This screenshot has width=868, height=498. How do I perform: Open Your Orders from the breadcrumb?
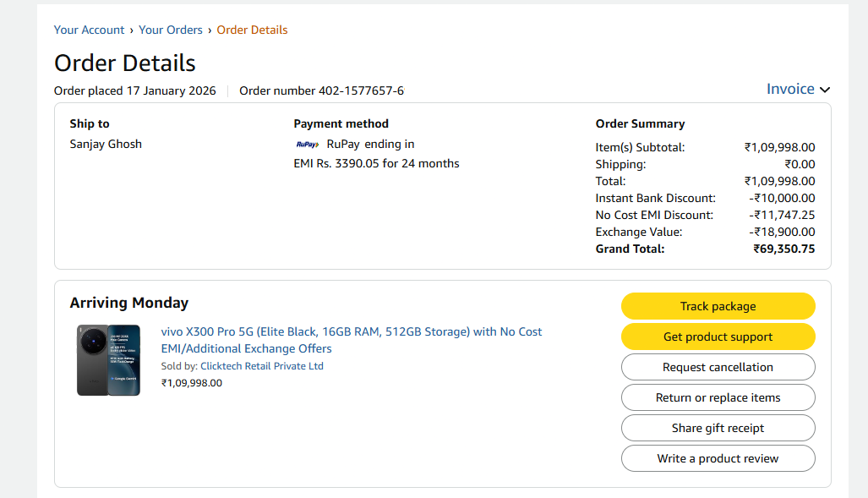click(171, 30)
